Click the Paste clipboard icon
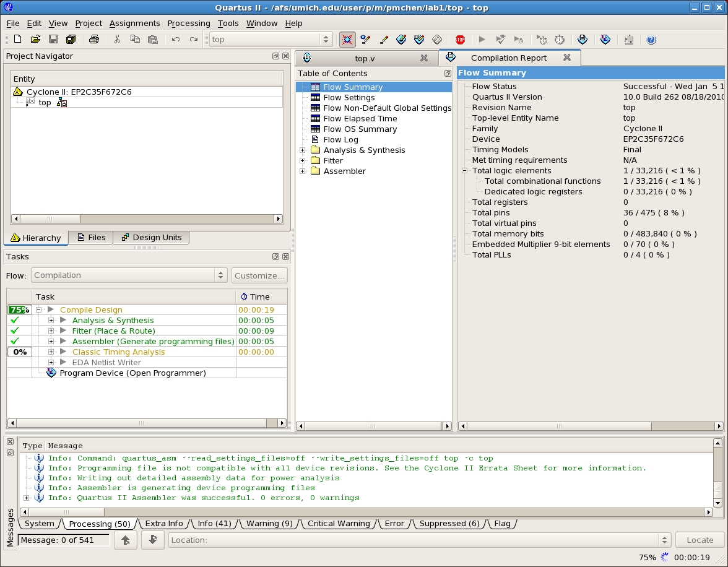 [x=152, y=40]
